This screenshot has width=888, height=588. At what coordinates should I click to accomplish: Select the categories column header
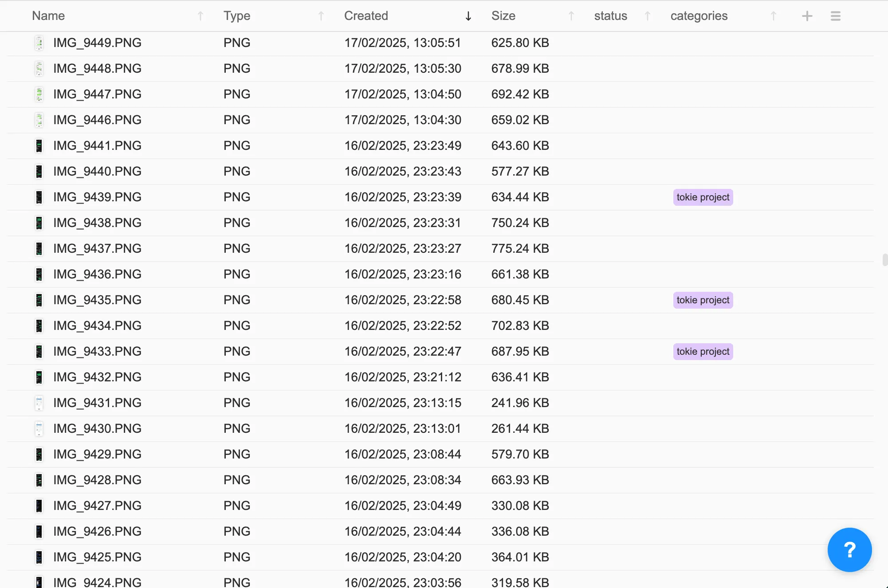click(699, 16)
